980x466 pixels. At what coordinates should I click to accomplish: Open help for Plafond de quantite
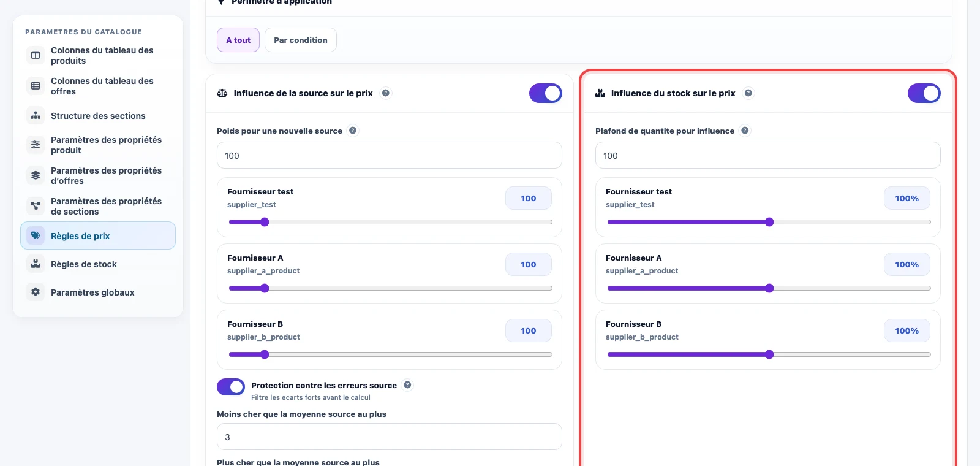745,131
